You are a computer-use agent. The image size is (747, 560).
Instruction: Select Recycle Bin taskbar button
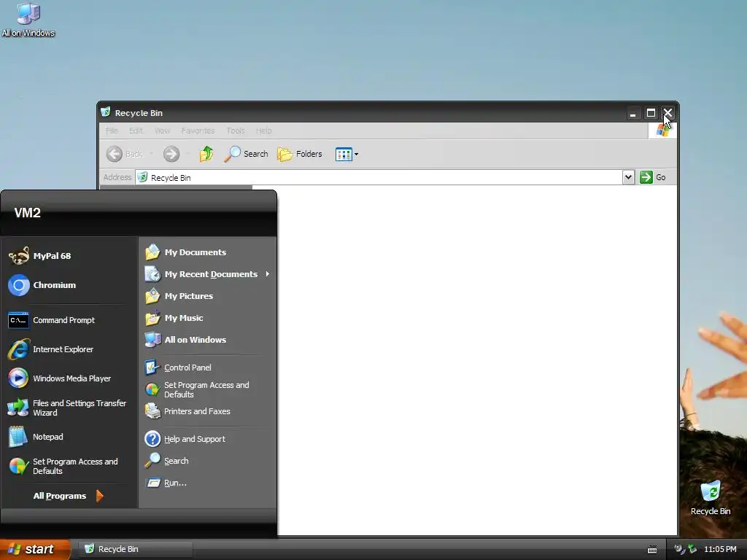pos(136,549)
